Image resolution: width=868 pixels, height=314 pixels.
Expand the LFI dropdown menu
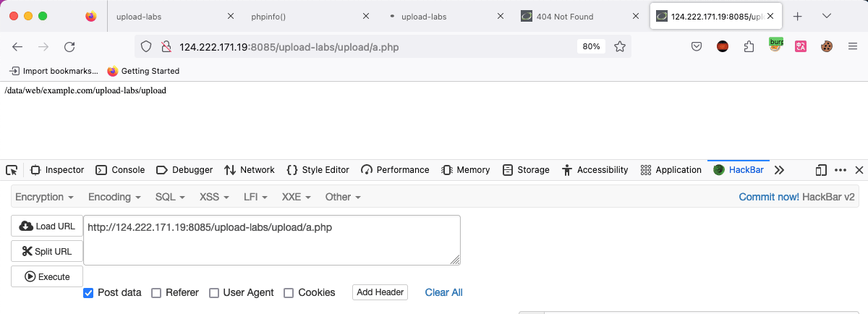tap(255, 197)
